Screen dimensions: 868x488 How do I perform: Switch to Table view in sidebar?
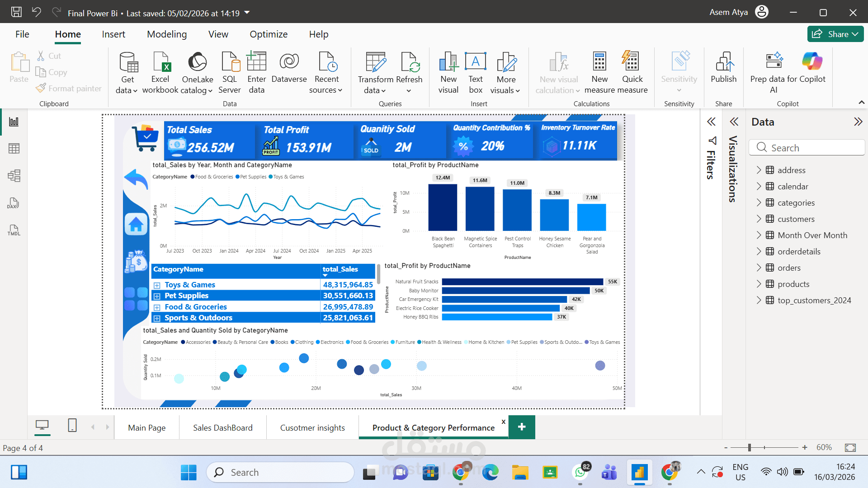14,149
